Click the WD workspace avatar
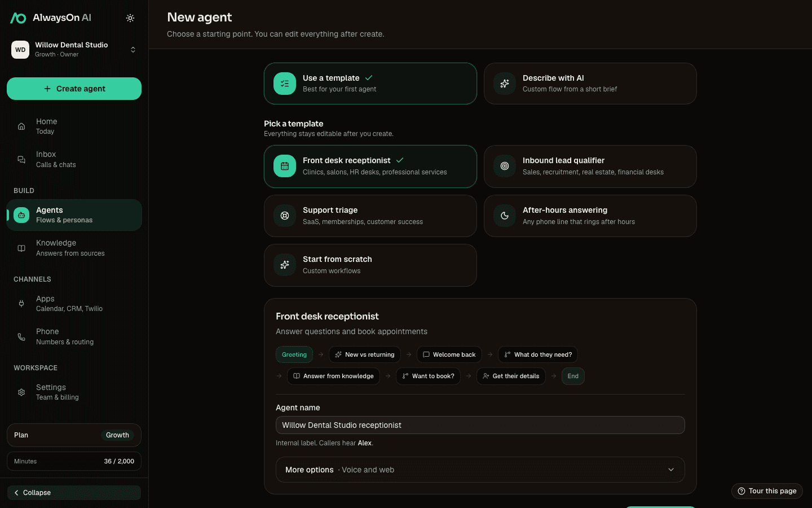812x508 pixels. pyautogui.click(x=20, y=50)
